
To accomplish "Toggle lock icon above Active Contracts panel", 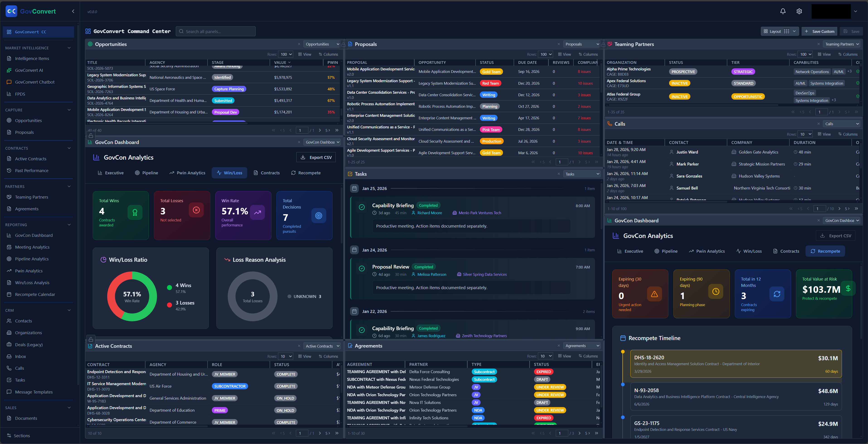I will pos(91,339).
